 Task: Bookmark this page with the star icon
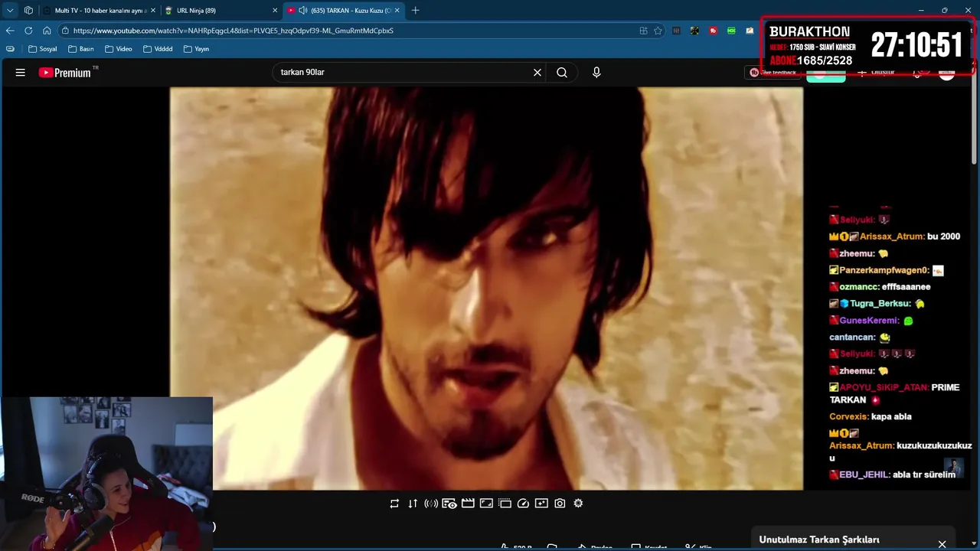(x=658, y=31)
